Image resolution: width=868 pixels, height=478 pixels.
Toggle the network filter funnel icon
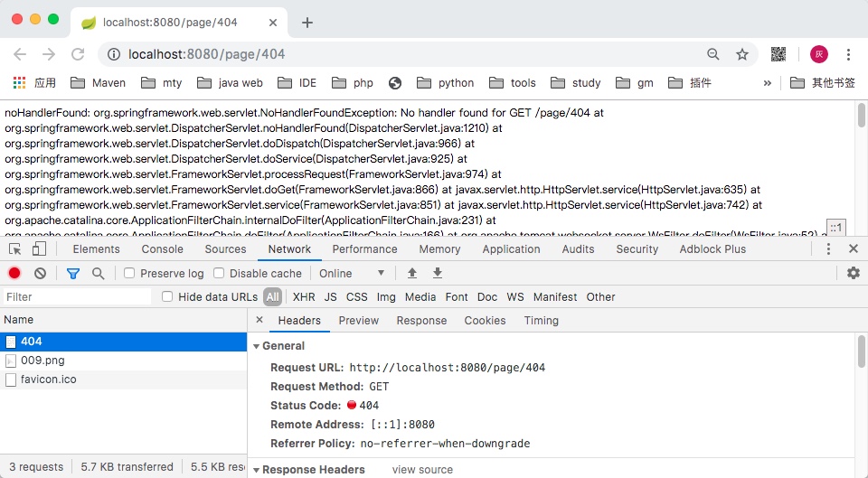pos(73,273)
